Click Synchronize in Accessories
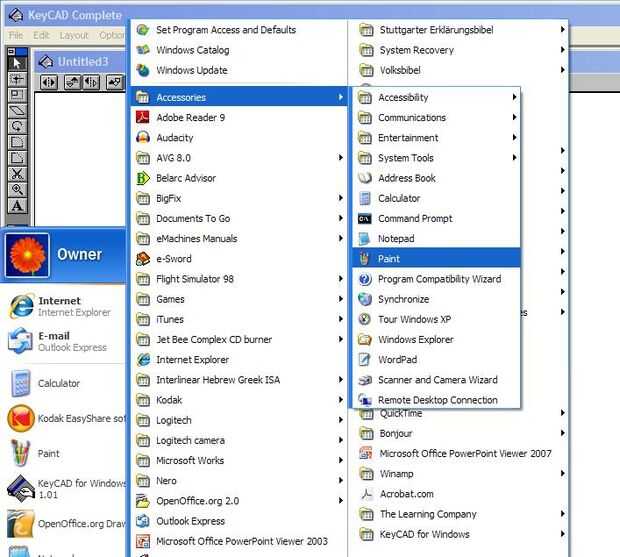620x557 pixels. coord(436,299)
